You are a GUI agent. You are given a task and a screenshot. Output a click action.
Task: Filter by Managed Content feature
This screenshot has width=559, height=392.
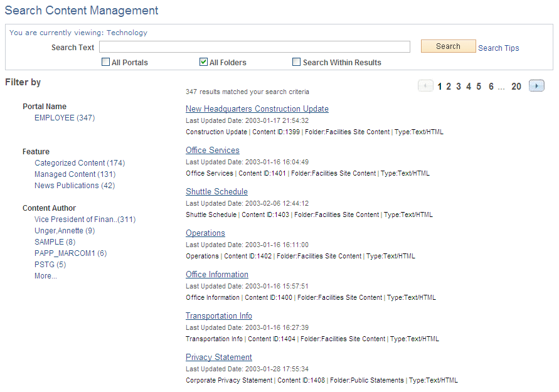[x=65, y=174]
